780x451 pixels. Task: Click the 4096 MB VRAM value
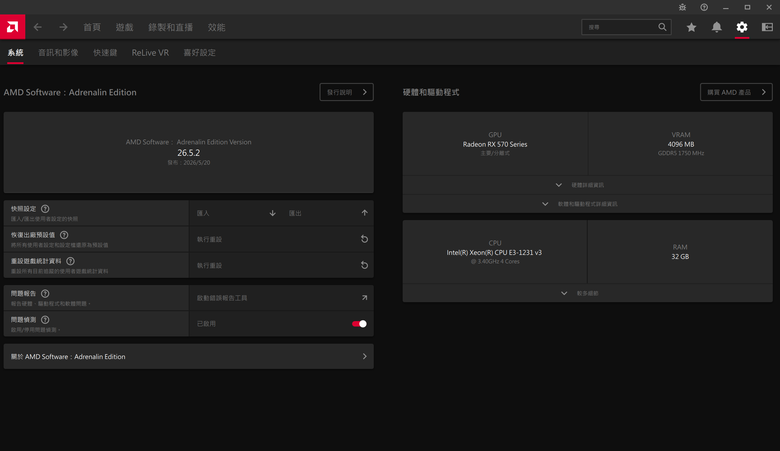tap(681, 144)
